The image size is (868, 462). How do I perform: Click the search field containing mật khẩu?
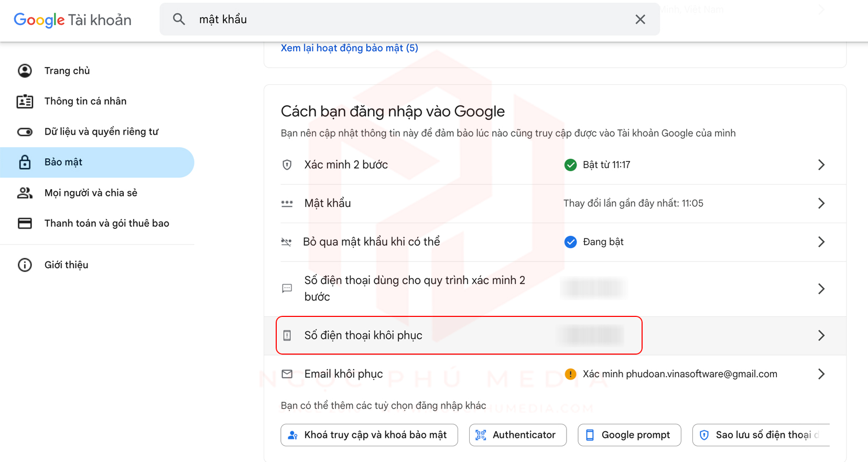click(x=409, y=19)
